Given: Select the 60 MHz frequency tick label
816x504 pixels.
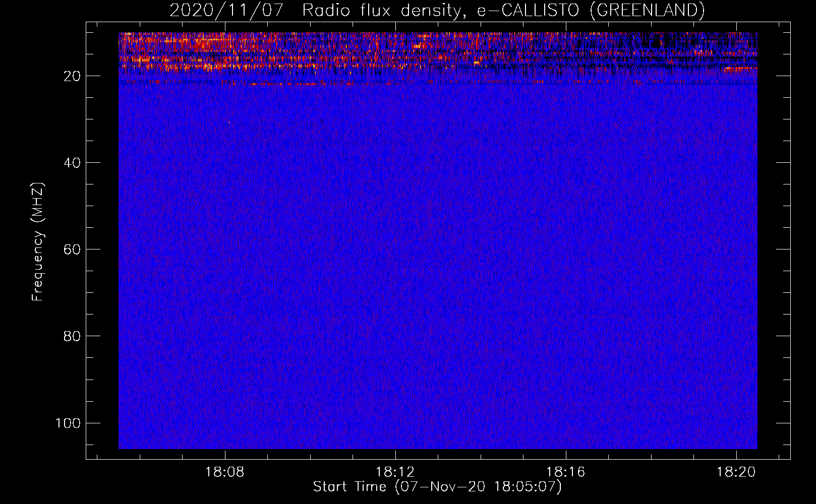Looking at the screenshot, I should 72,249.
